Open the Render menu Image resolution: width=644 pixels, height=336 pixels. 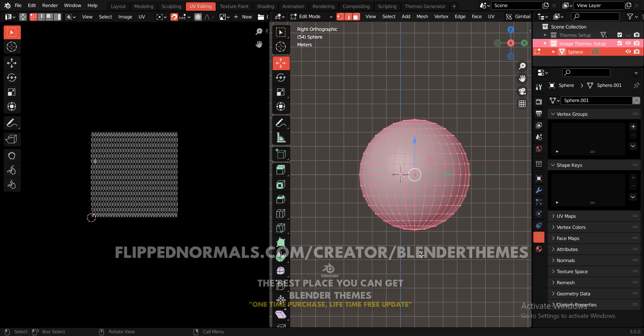(x=50, y=5)
